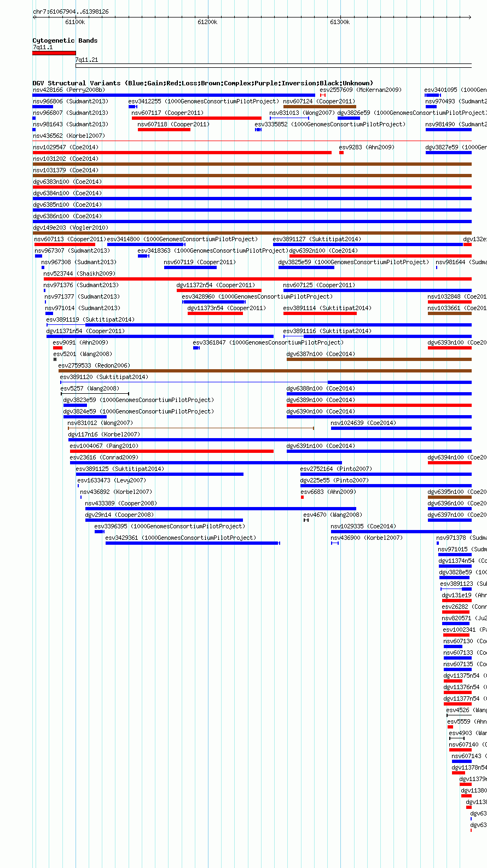Click the 7q11.1 cytogenetic band bar
Viewport: 487px width, 868px height.
tap(54, 53)
